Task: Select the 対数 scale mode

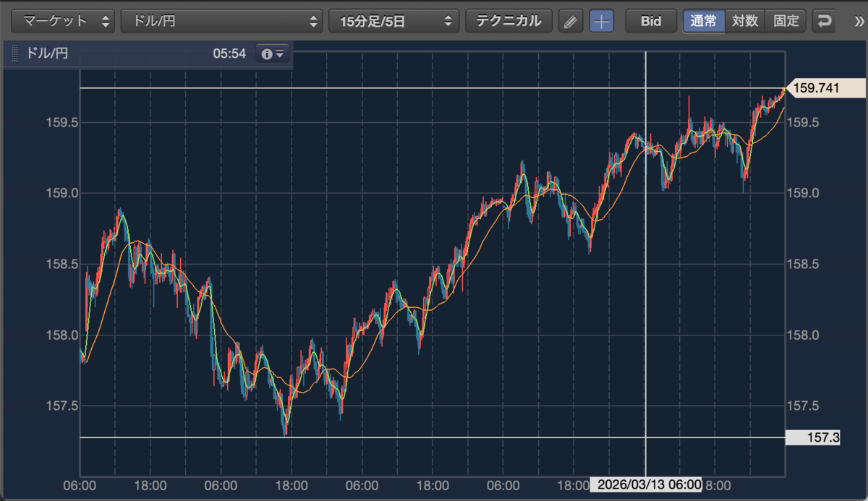Action: [745, 21]
